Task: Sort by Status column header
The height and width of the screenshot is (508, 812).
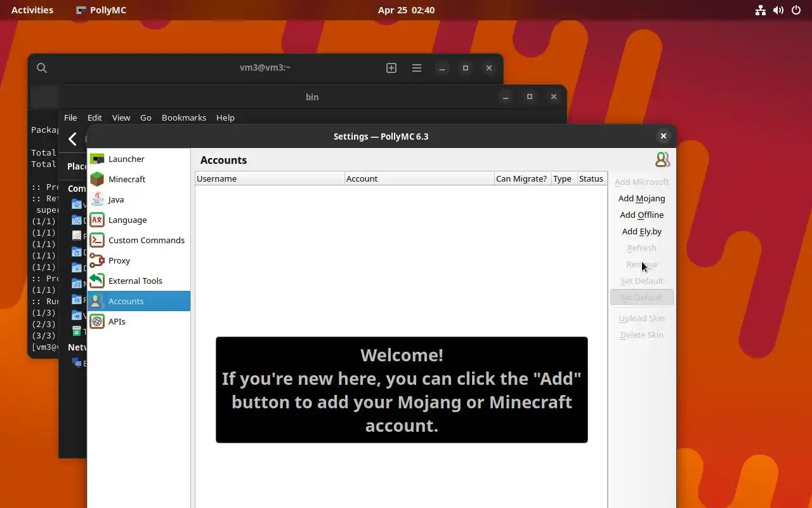Action: (x=591, y=178)
